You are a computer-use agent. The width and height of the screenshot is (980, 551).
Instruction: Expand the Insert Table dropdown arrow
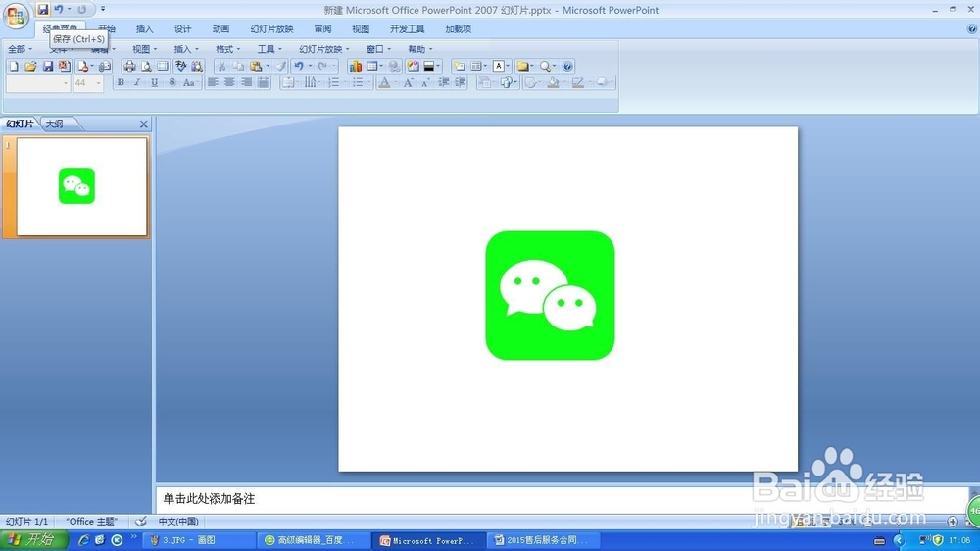pyautogui.click(x=381, y=66)
